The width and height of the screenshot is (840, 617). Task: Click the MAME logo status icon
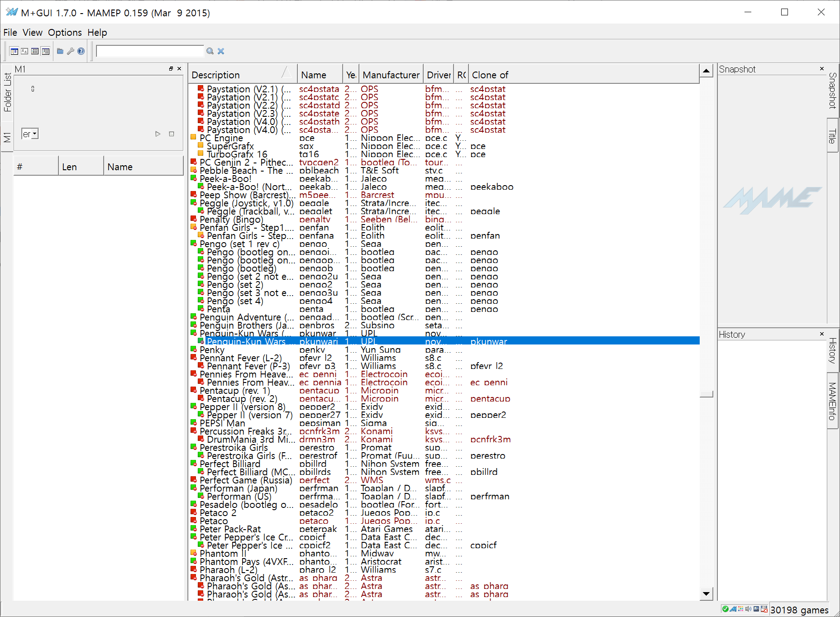(x=733, y=609)
